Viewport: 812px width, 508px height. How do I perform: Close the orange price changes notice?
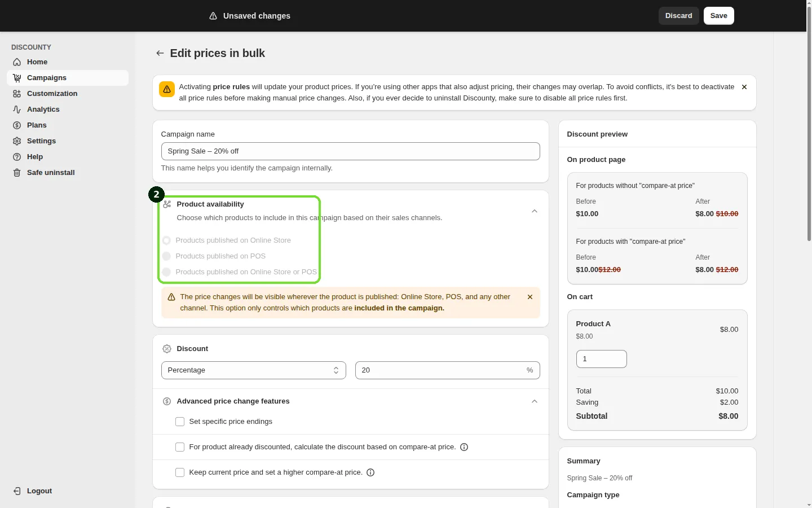point(530,297)
